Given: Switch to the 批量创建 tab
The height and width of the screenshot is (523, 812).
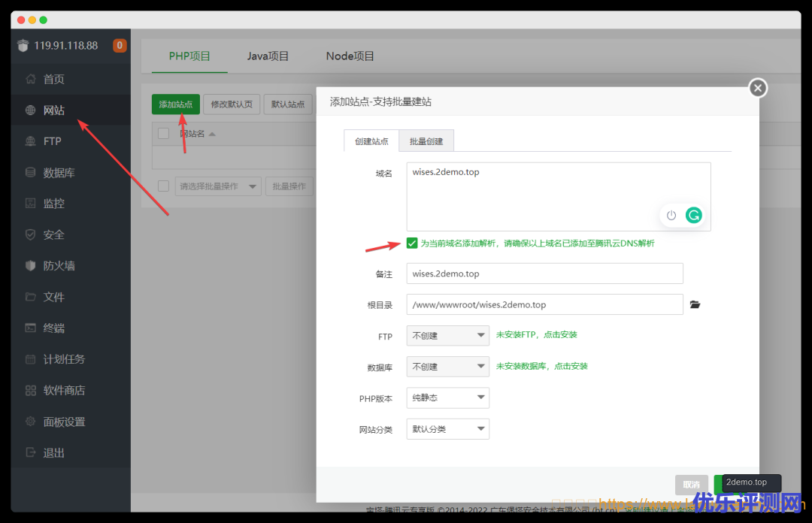Looking at the screenshot, I should tap(426, 141).
